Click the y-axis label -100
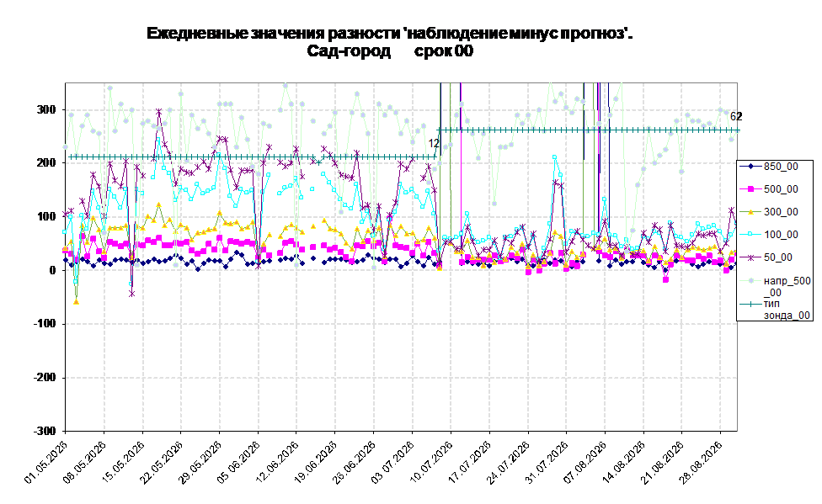This screenshot has width=822, height=504. pos(45,324)
